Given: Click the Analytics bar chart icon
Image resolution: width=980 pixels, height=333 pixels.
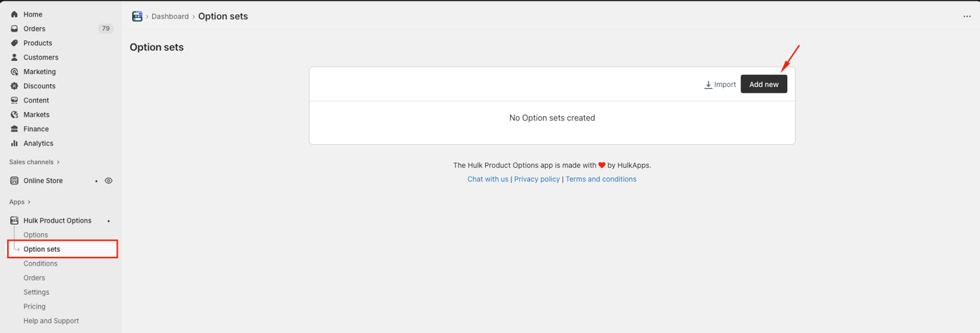Looking at the screenshot, I should click(14, 144).
